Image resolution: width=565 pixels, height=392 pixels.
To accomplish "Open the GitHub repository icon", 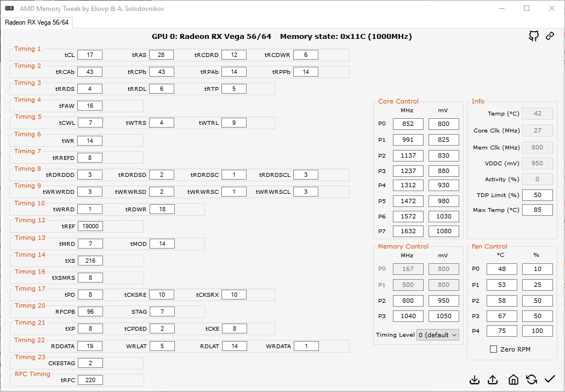I will pyautogui.click(x=534, y=36).
